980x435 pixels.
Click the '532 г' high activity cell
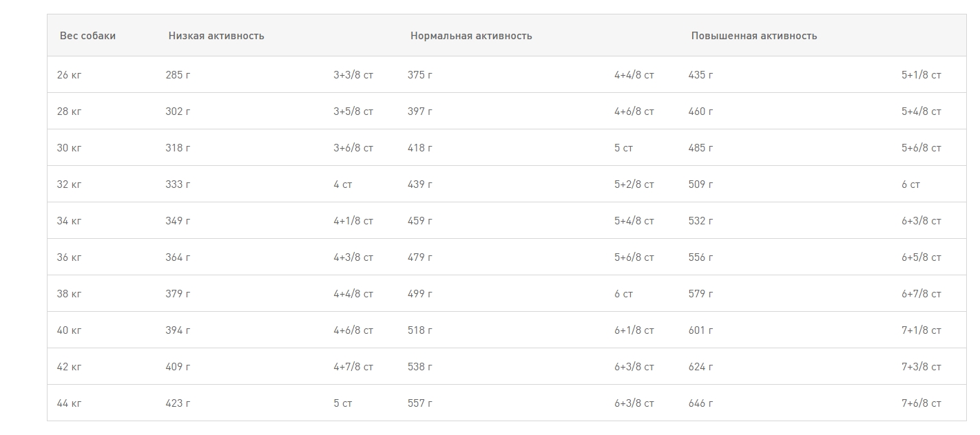click(x=700, y=221)
